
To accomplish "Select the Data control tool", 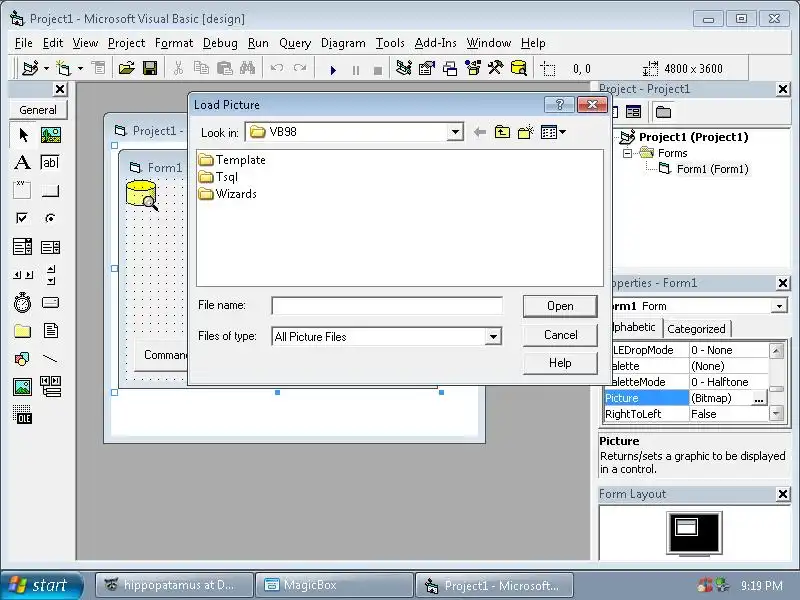I will coord(50,387).
